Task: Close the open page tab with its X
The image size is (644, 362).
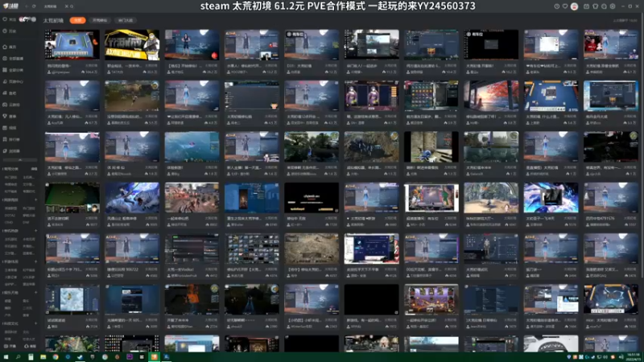Action: click(66, 6)
